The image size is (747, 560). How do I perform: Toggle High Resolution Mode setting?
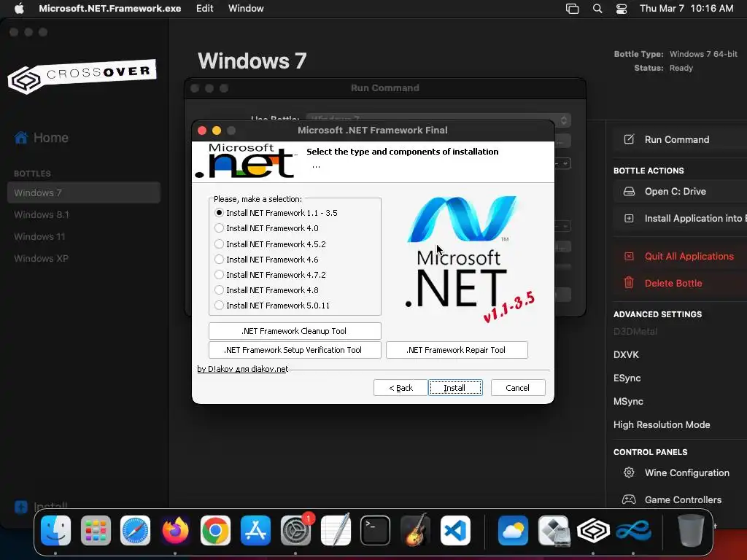click(662, 425)
